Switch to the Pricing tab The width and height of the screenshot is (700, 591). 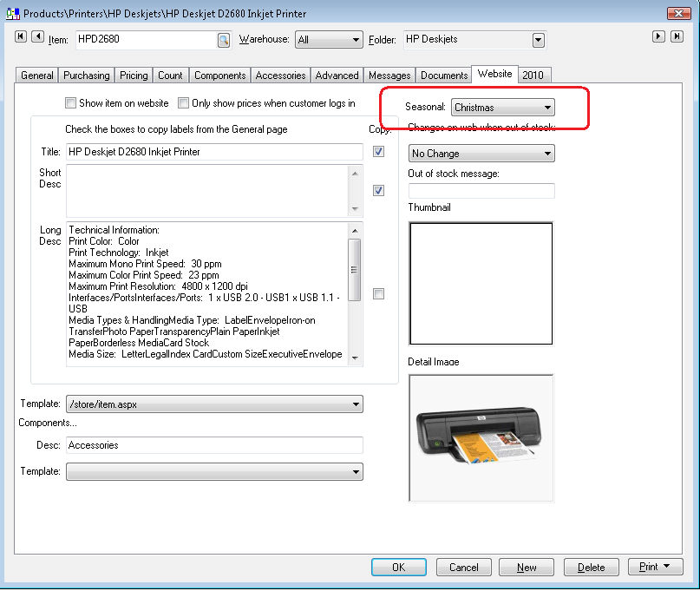coord(134,76)
